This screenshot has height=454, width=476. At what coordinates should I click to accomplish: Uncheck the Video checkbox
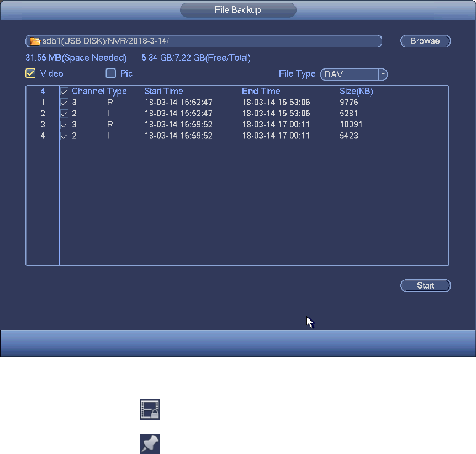tap(30, 73)
